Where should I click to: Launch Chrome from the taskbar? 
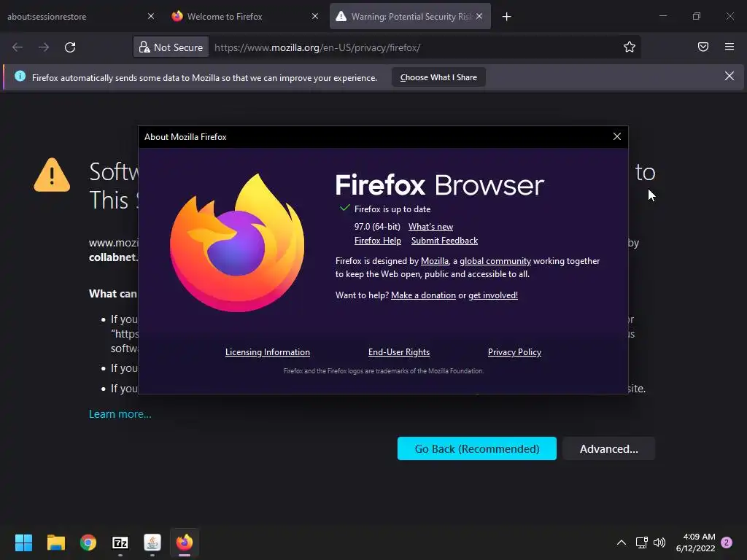click(x=88, y=542)
